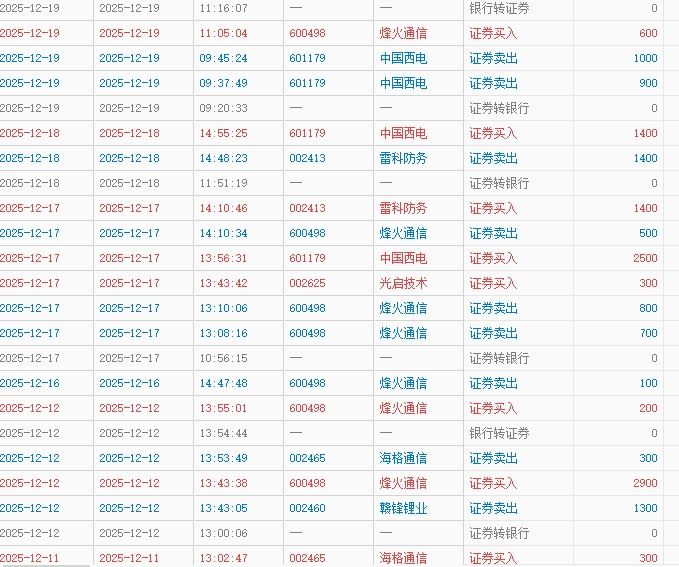Click time 13:53:49
The image size is (679, 567).
tap(223, 458)
